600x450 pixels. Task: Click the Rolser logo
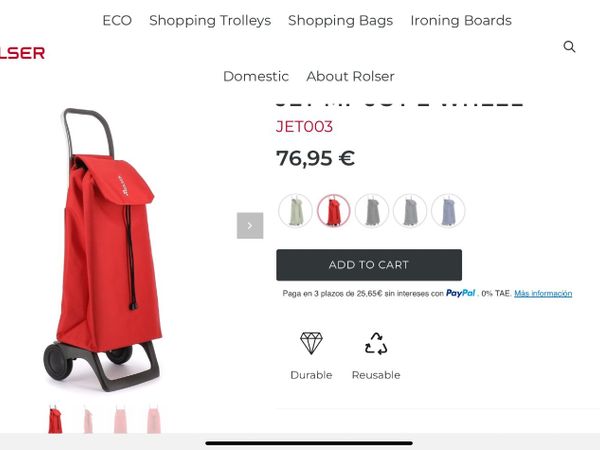[x=22, y=53]
